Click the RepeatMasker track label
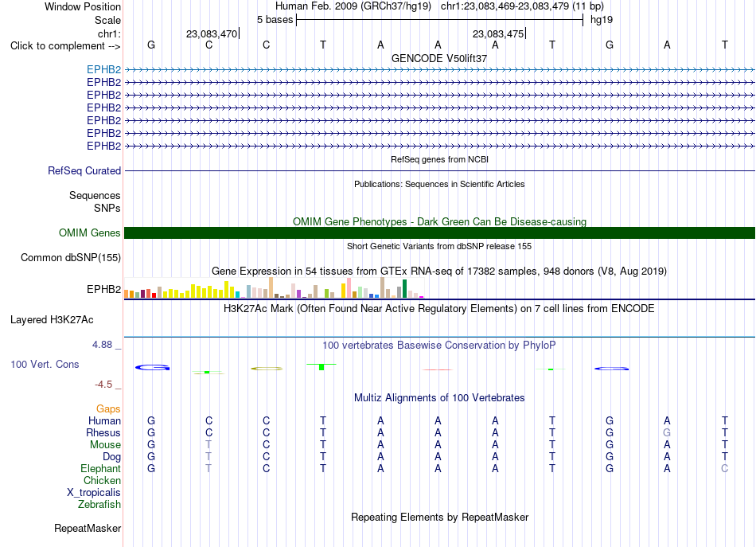 (88, 528)
